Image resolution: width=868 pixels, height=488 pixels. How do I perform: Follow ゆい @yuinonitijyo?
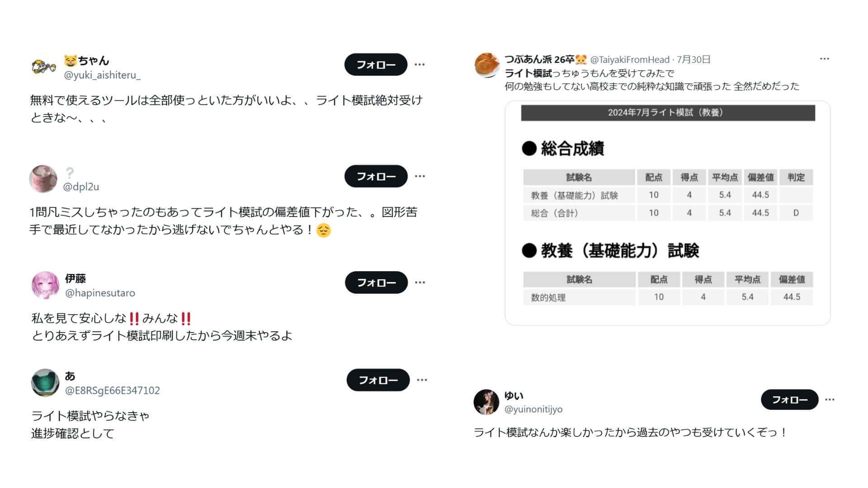[x=789, y=399]
